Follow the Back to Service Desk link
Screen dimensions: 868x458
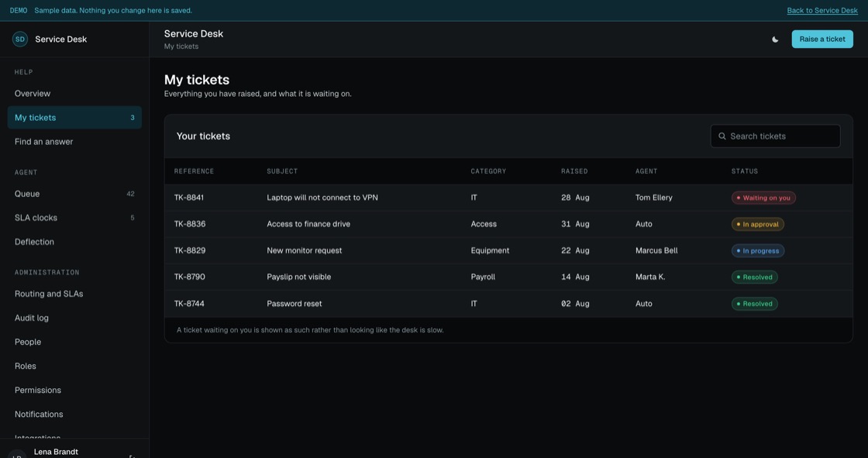point(822,11)
